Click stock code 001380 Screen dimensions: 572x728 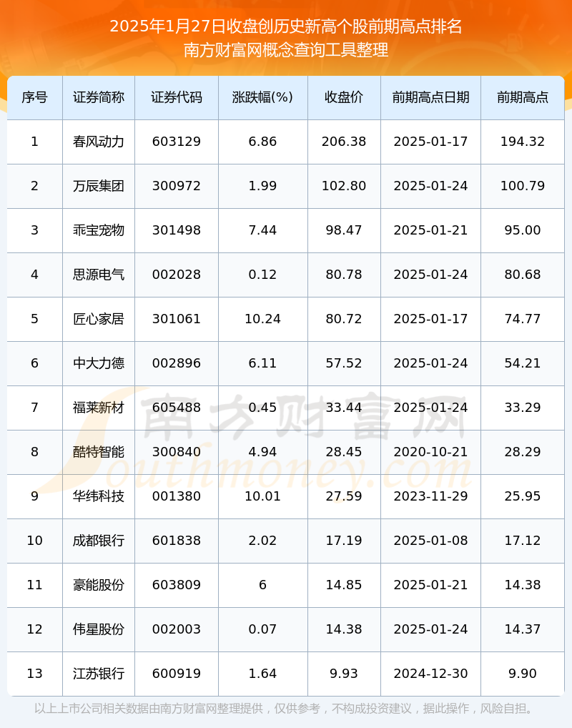tap(177, 496)
